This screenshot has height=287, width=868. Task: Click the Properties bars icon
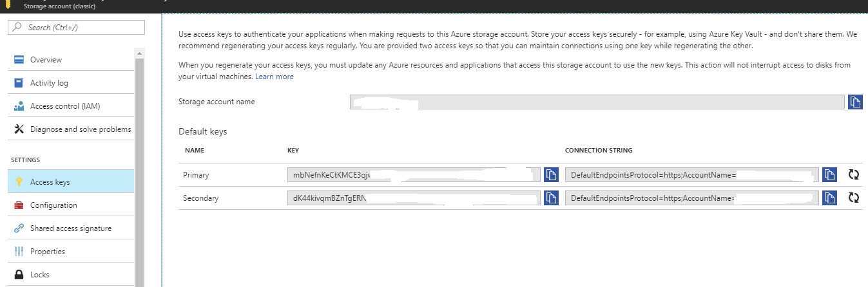click(19, 252)
